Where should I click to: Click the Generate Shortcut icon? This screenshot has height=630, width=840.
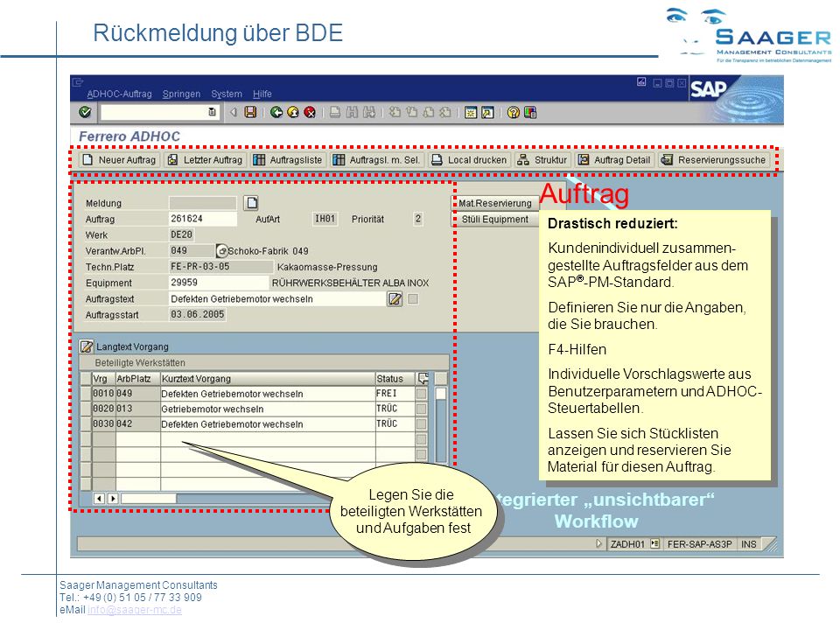pos(487,112)
